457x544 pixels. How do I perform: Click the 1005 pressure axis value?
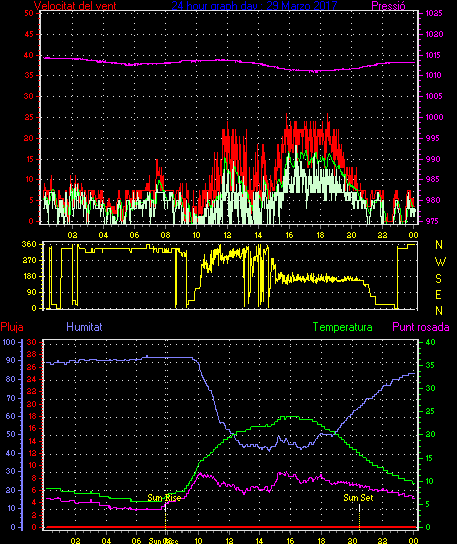(434, 96)
